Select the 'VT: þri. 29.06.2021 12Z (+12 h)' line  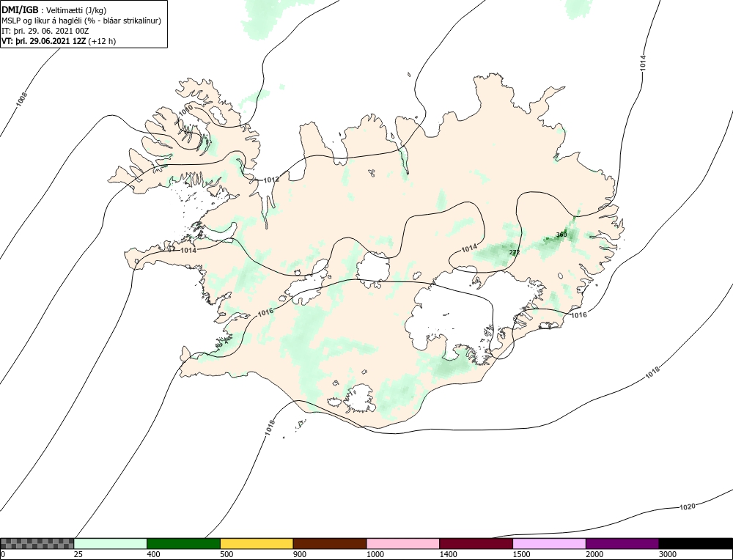(x=59, y=41)
